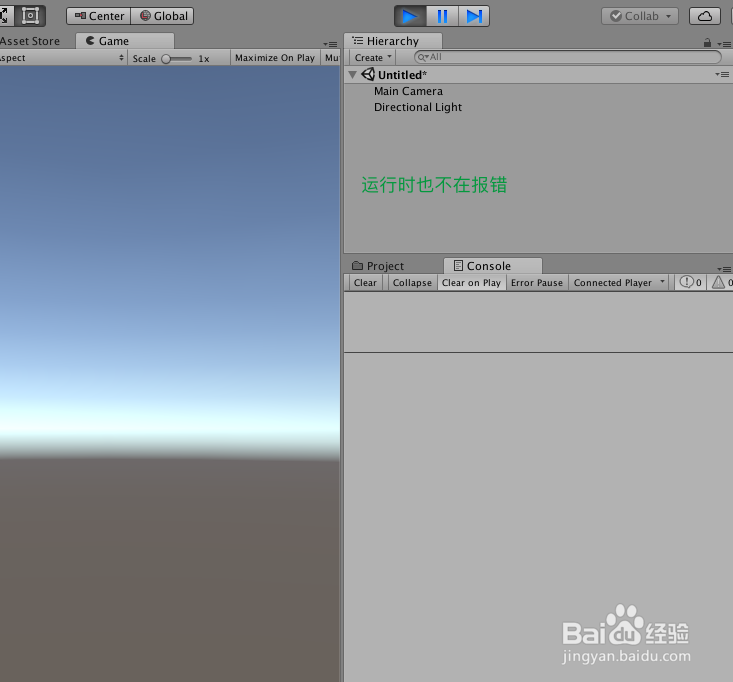Image resolution: width=733 pixels, height=682 pixels.
Task: Click the Hierarchy search field
Action: [x=568, y=57]
